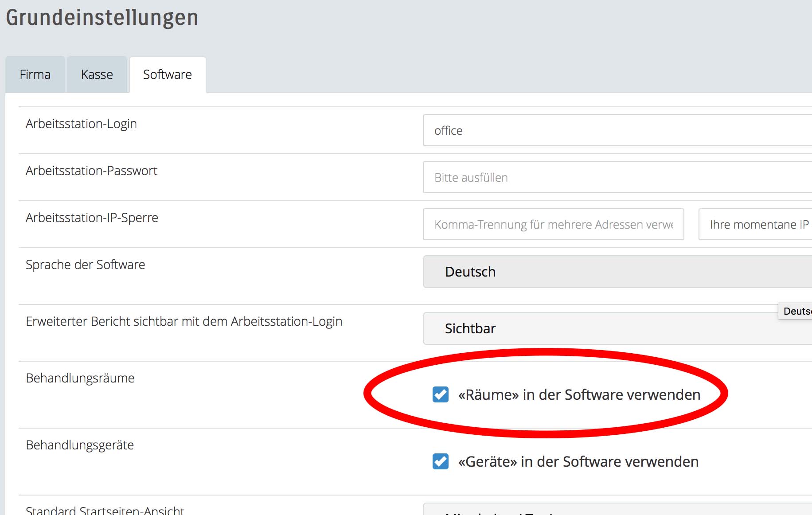Open the Sichtbar dropdown for Erweiterter Bericht
Screen dimensions: 812x515
coord(617,328)
